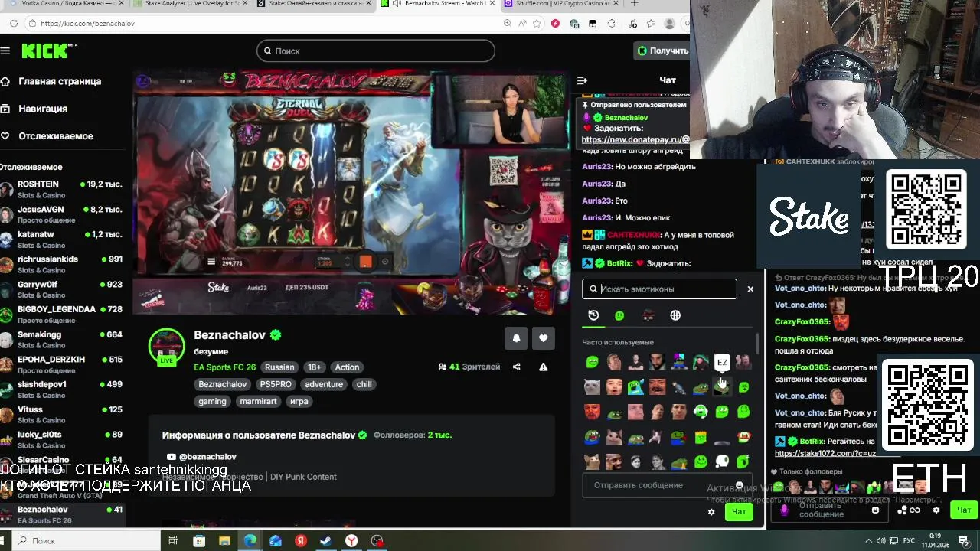Viewport: 980px width, 551px height.
Task: Open emoji button in message box
Action: pos(739,485)
